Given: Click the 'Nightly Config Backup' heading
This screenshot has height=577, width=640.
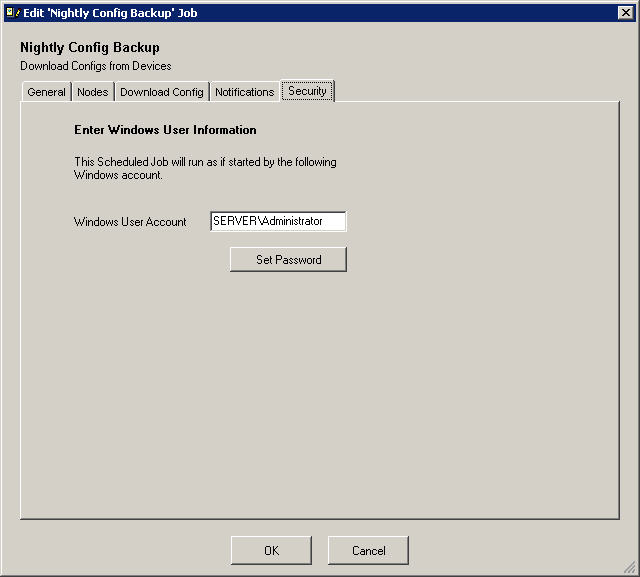Looking at the screenshot, I should click(x=90, y=47).
